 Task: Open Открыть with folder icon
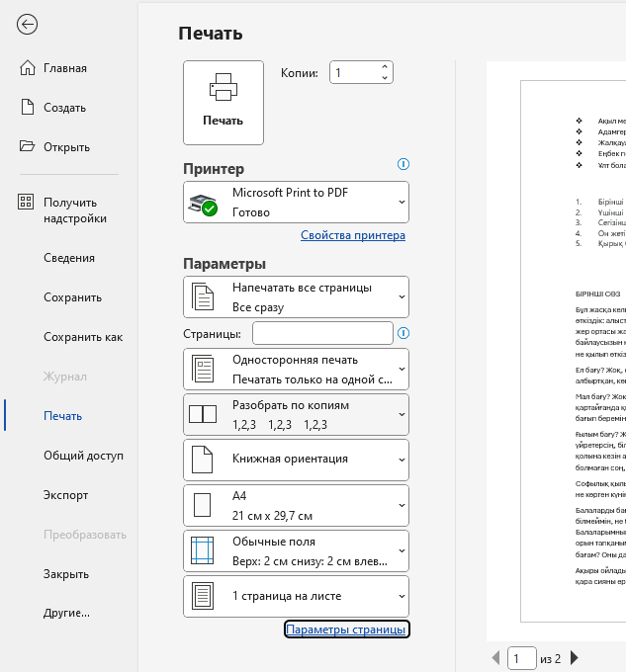click(x=66, y=147)
